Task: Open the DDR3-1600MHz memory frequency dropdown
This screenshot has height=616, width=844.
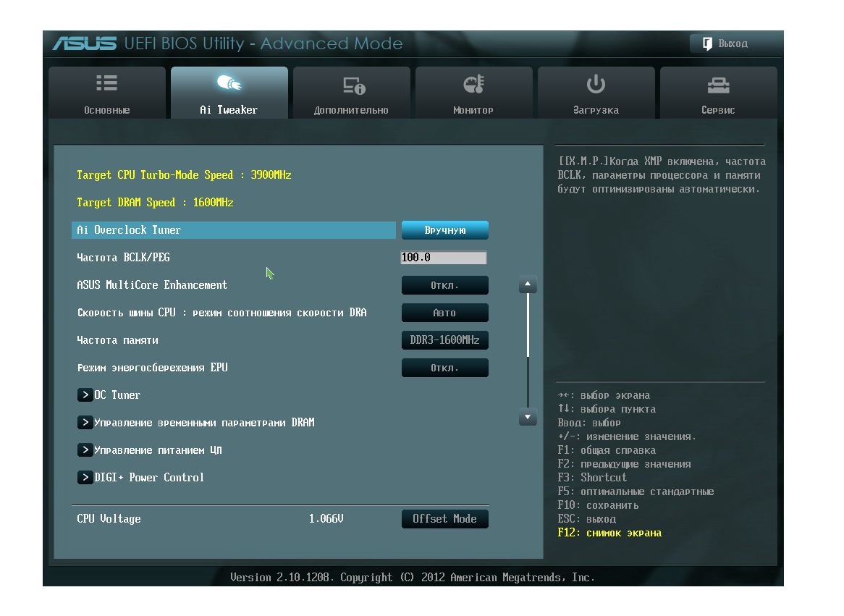Action: (444, 339)
